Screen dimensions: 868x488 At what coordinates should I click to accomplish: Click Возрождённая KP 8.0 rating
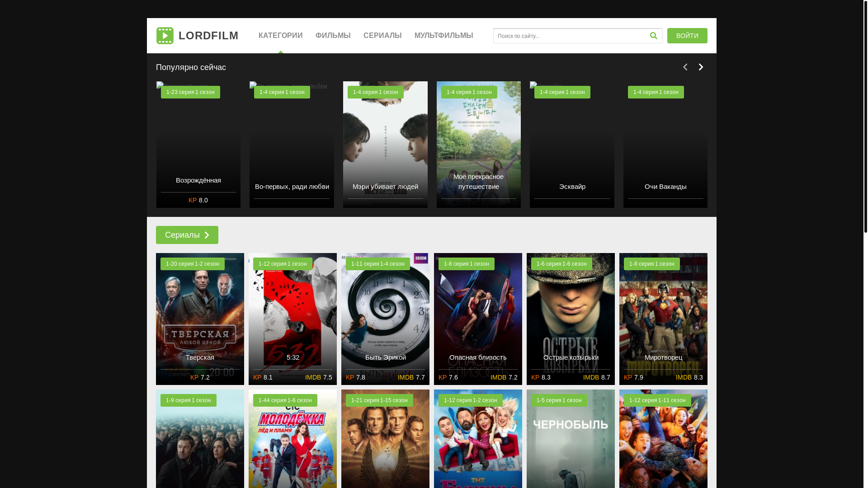click(x=198, y=200)
